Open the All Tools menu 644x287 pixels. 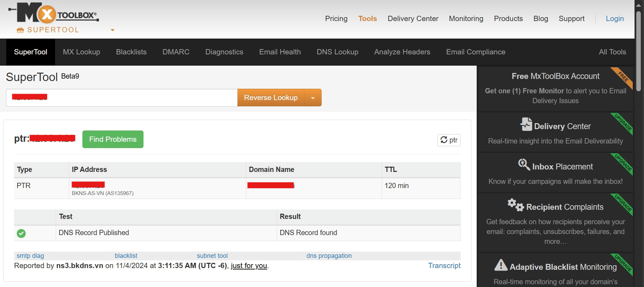[x=612, y=52]
